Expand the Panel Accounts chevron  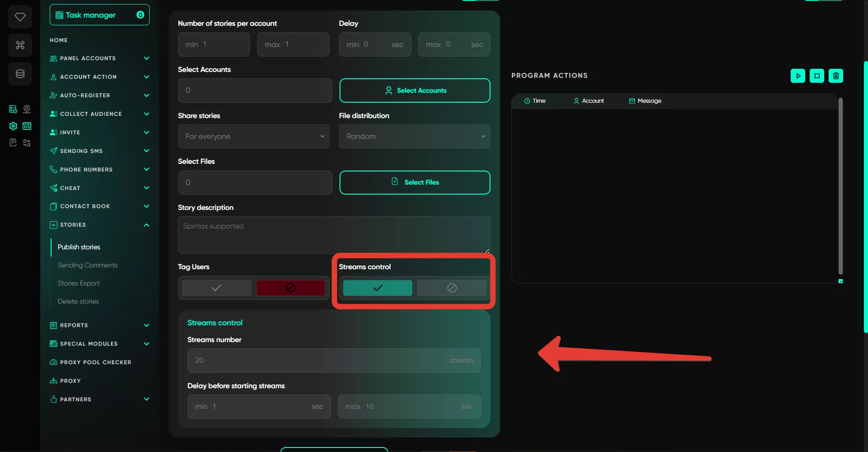tap(146, 58)
